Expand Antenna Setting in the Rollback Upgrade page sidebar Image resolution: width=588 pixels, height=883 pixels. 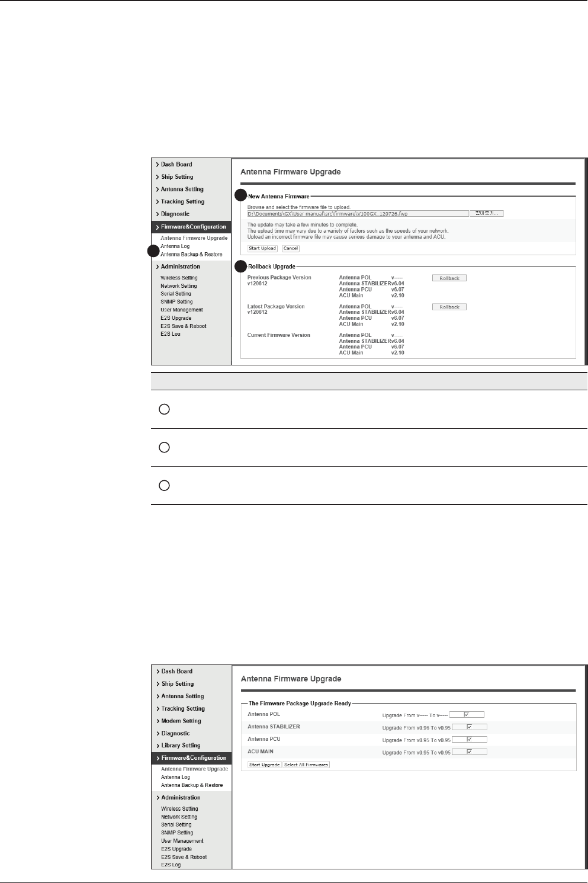click(182, 190)
